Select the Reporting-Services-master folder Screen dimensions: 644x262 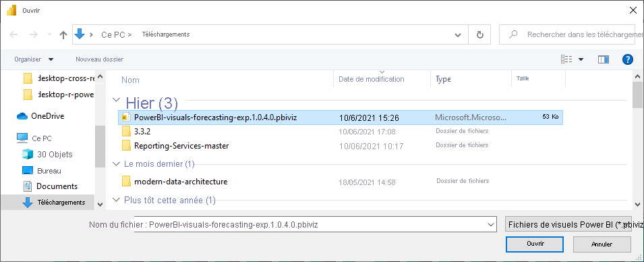(181, 146)
